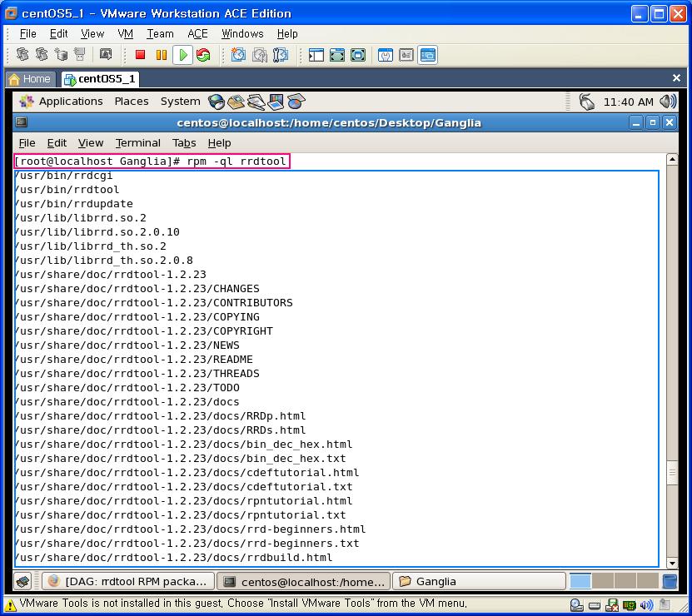Select the Console view icon

428,55
